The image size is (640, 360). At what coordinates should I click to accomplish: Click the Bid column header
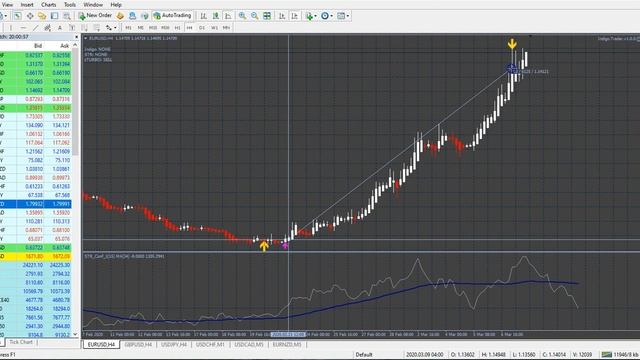click(38, 46)
